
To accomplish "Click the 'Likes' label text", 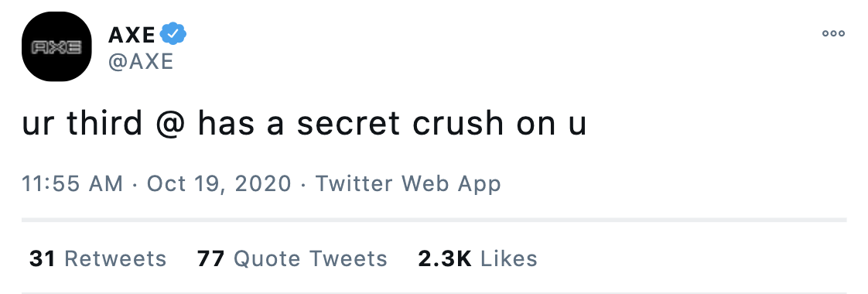I will (x=509, y=258).
